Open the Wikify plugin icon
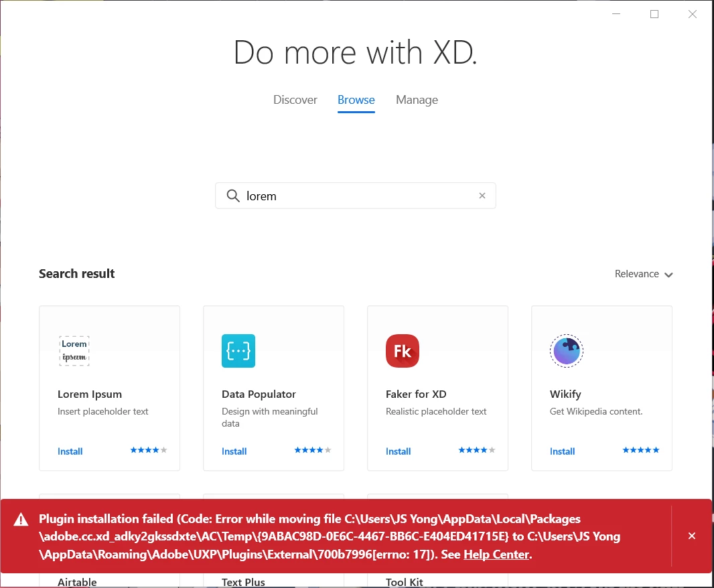714x588 pixels. point(567,351)
